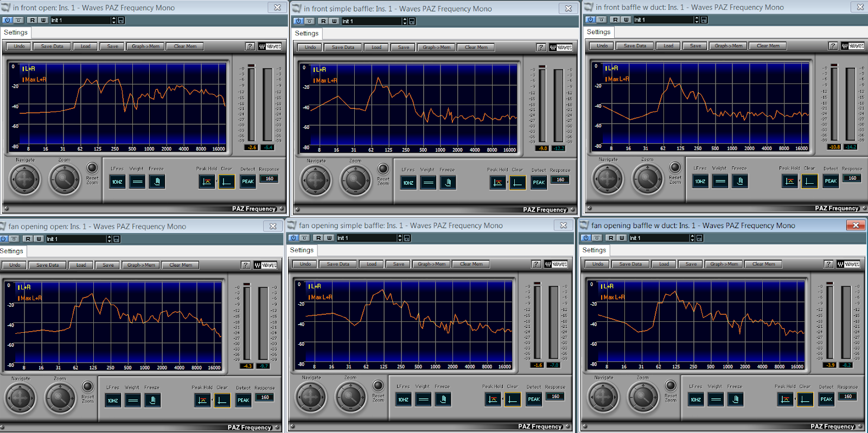
Task: Click Weight button in 'in front simple baffle' window
Action: tap(428, 183)
